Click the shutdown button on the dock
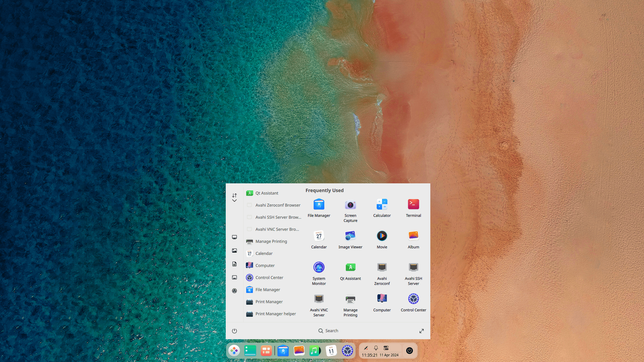644x362 pixels. (x=409, y=351)
